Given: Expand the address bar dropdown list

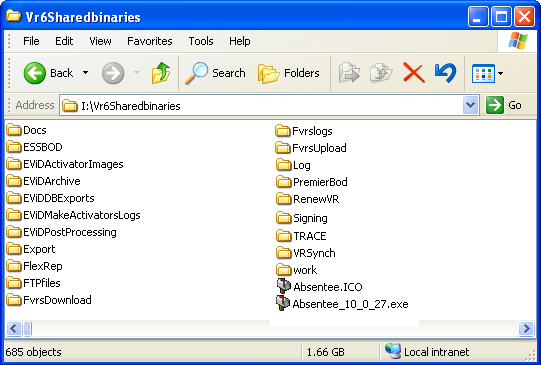Looking at the screenshot, I should coord(470,105).
